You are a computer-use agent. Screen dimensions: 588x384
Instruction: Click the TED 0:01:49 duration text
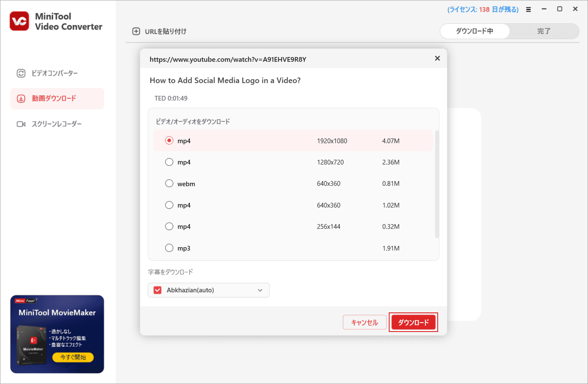(171, 98)
